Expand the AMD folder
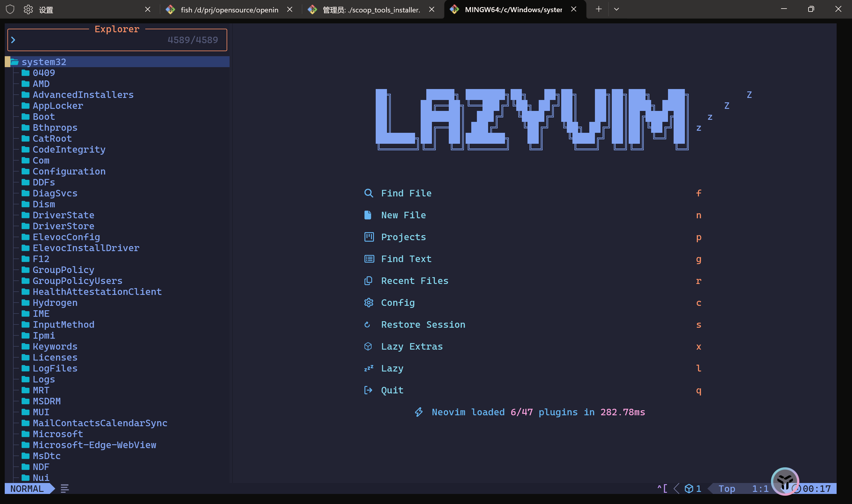The width and height of the screenshot is (852, 504). click(x=41, y=83)
